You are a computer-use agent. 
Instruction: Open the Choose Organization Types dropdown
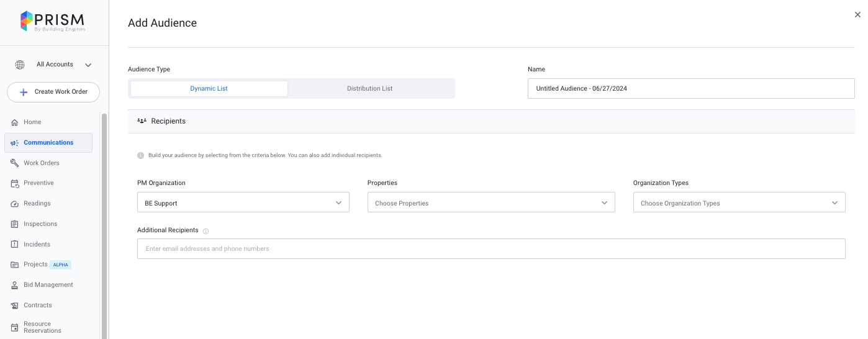click(x=739, y=203)
